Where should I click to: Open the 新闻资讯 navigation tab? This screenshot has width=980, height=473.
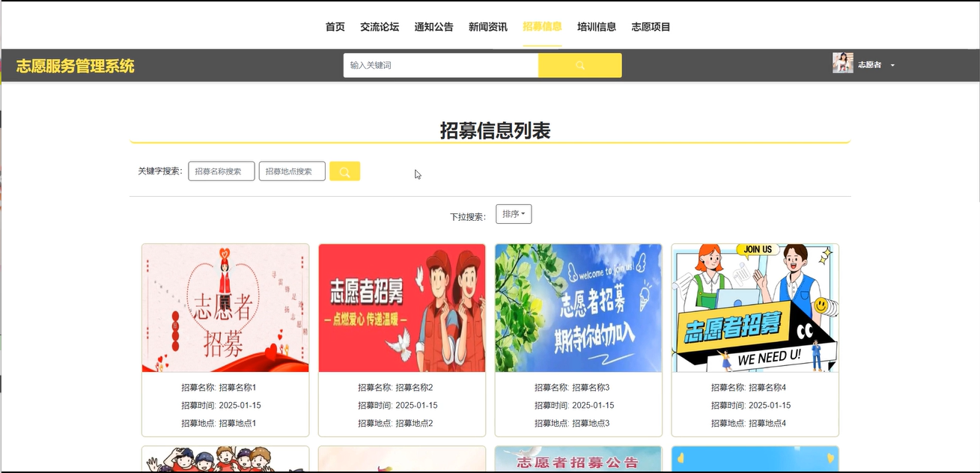(x=488, y=27)
